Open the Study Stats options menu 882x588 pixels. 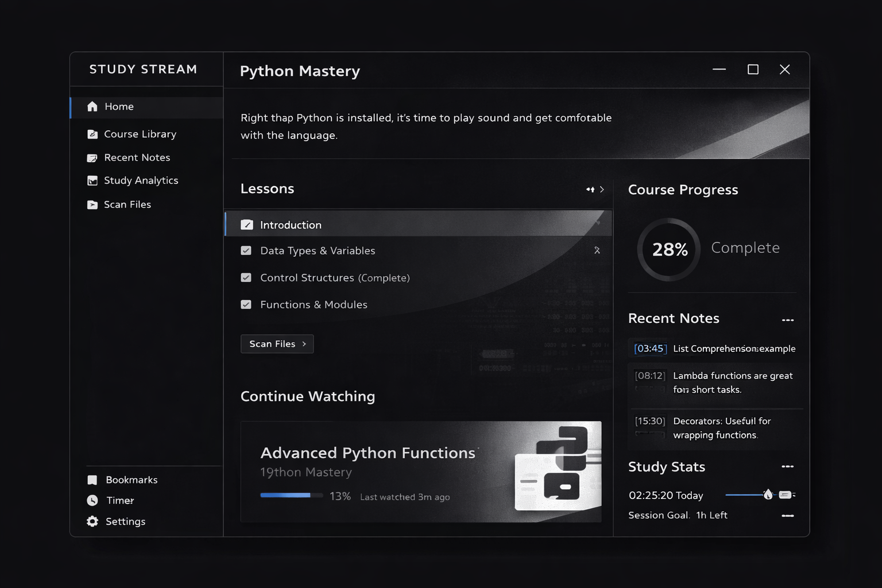click(788, 466)
